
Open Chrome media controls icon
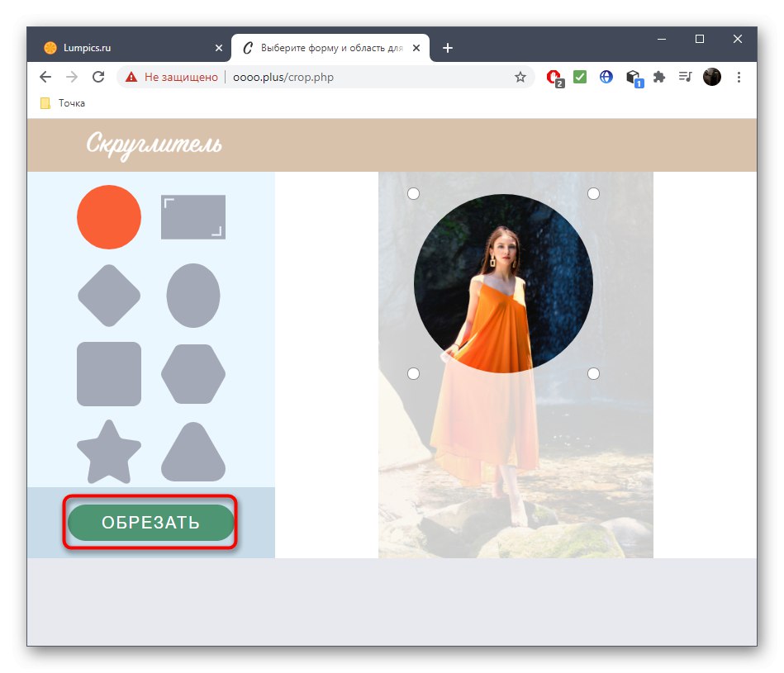tap(685, 77)
